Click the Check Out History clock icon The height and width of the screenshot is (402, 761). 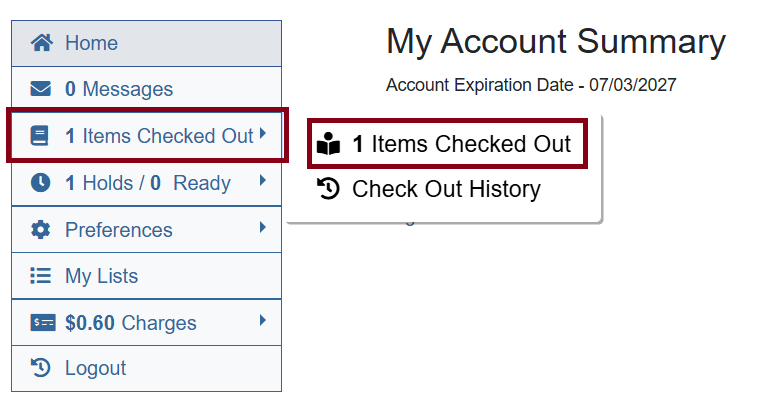[x=329, y=189]
